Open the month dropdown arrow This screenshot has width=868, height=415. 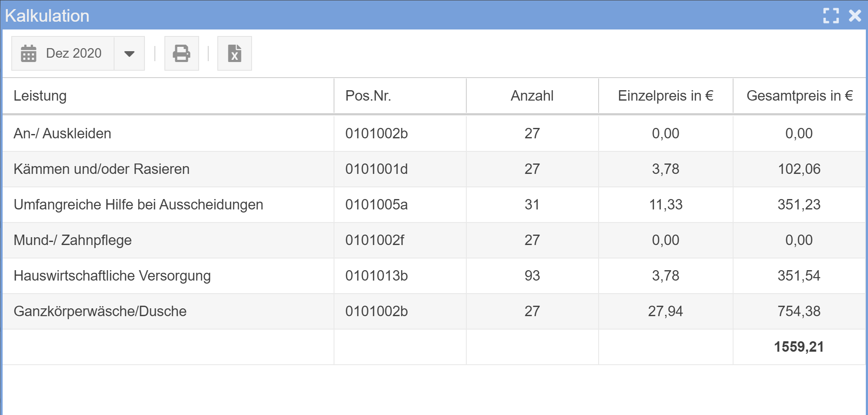(x=129, y=53)
